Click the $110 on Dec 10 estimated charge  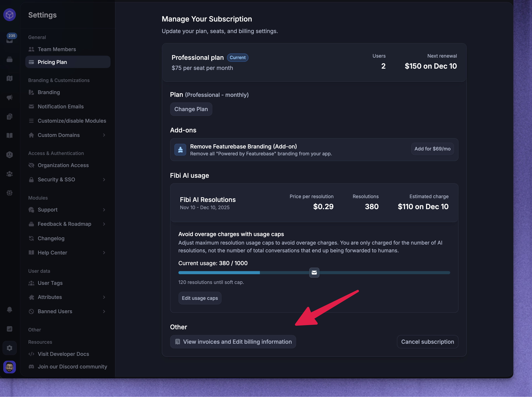[423, 207]
